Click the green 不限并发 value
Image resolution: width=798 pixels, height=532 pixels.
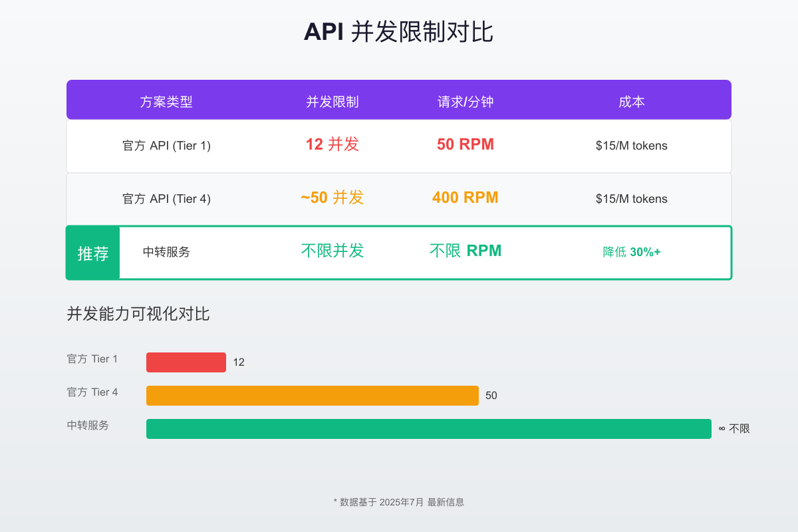point(332,251)
